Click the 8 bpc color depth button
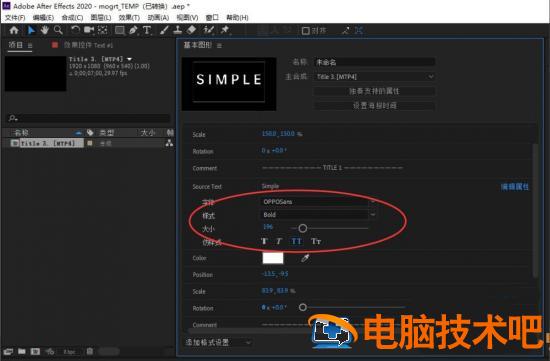Image resolution: width=550 pixels, height=361 pixels. (69, 352)
